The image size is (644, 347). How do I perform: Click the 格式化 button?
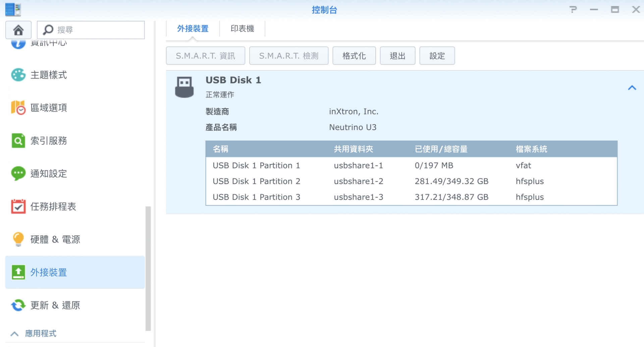[354, 56]
